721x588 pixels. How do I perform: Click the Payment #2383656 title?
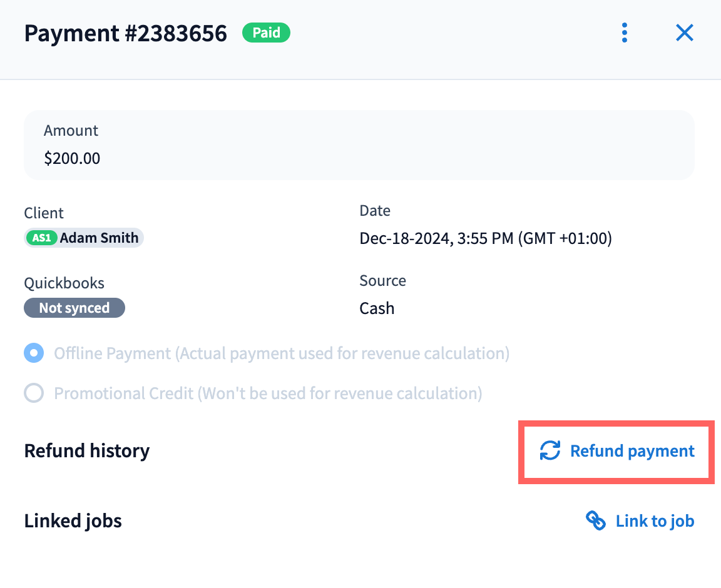pos(126,33)
